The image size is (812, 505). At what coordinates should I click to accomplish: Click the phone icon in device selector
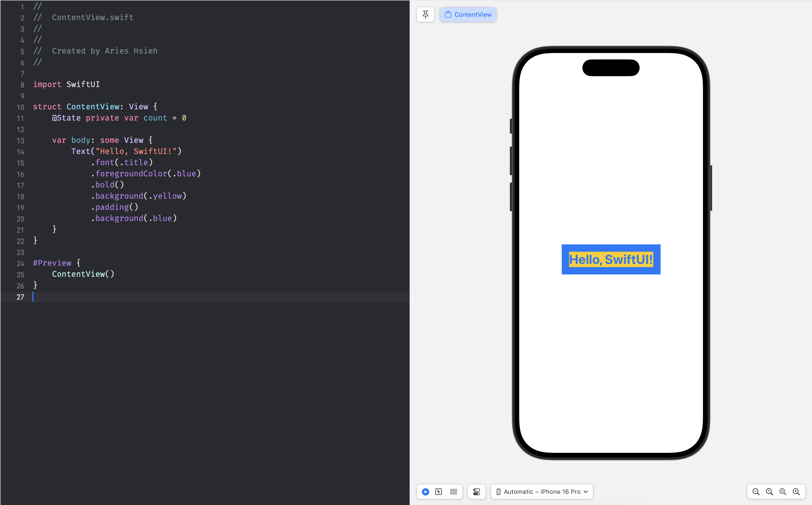[498, 492]
